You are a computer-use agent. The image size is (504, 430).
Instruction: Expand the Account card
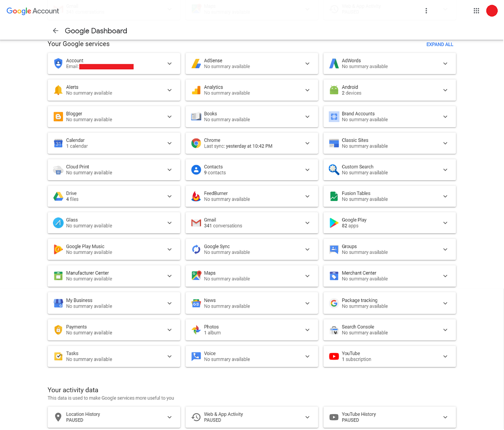[170, 63]
